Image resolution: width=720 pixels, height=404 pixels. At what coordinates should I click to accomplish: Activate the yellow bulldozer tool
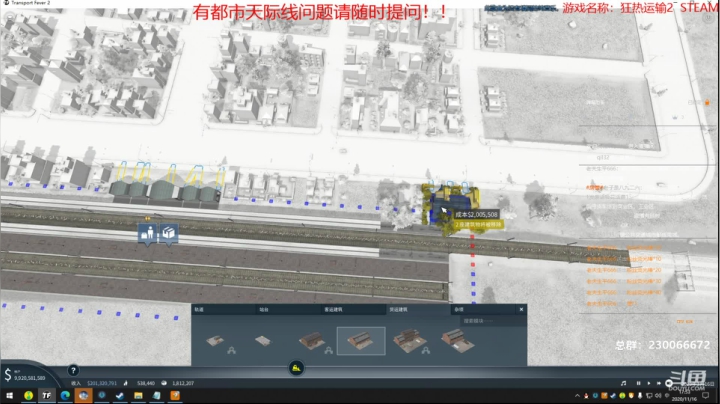point(296,368)
